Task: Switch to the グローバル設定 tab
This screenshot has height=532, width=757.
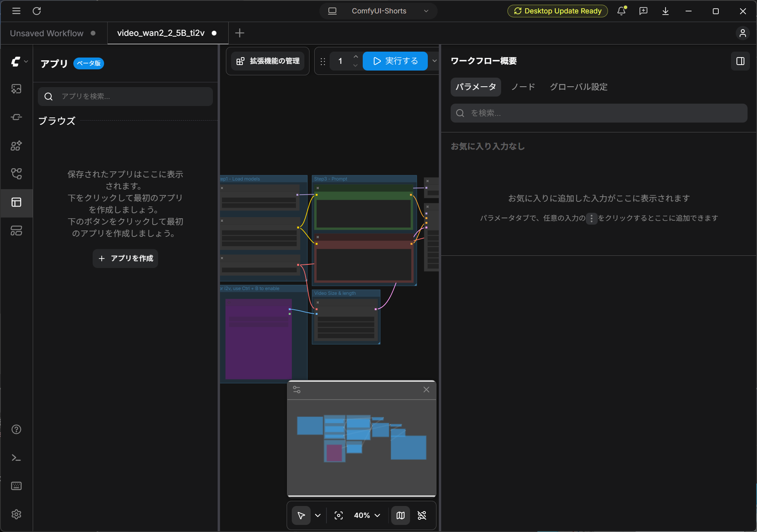Action: [578, 87]
